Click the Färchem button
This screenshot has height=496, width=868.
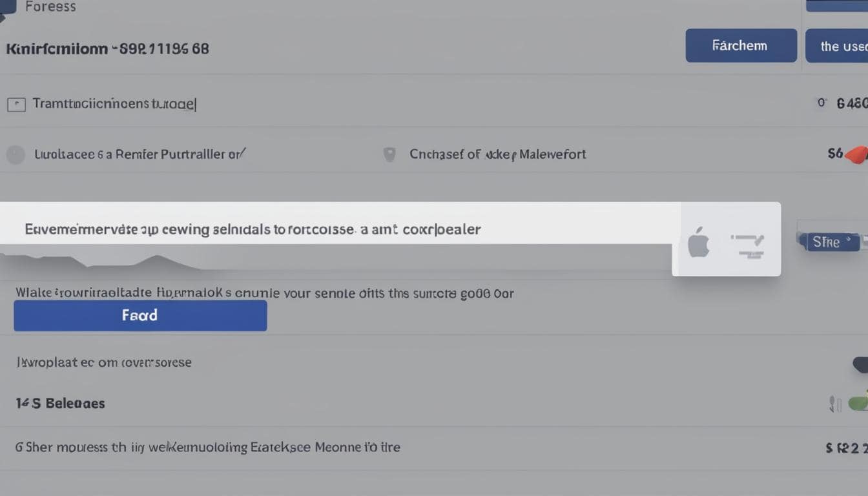click(x=741, y=45)
